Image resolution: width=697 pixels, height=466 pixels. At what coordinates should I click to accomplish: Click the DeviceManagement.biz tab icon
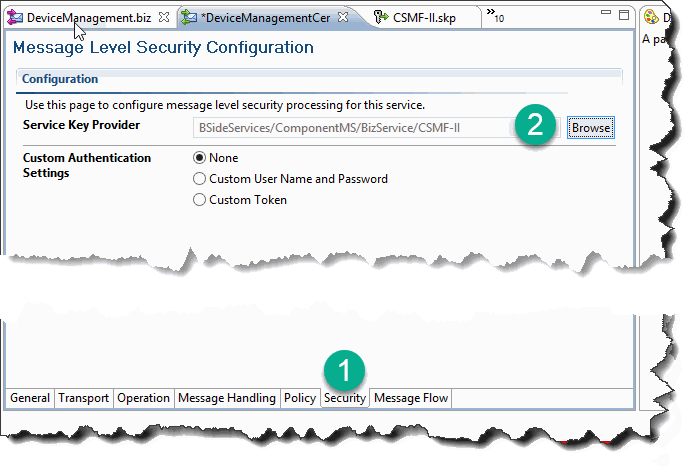click(15, 17)
